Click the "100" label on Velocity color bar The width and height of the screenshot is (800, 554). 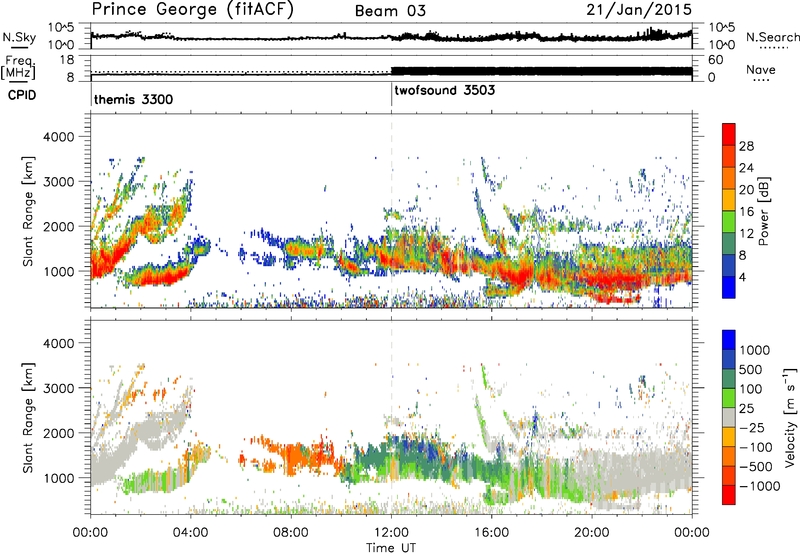[753, 389]
